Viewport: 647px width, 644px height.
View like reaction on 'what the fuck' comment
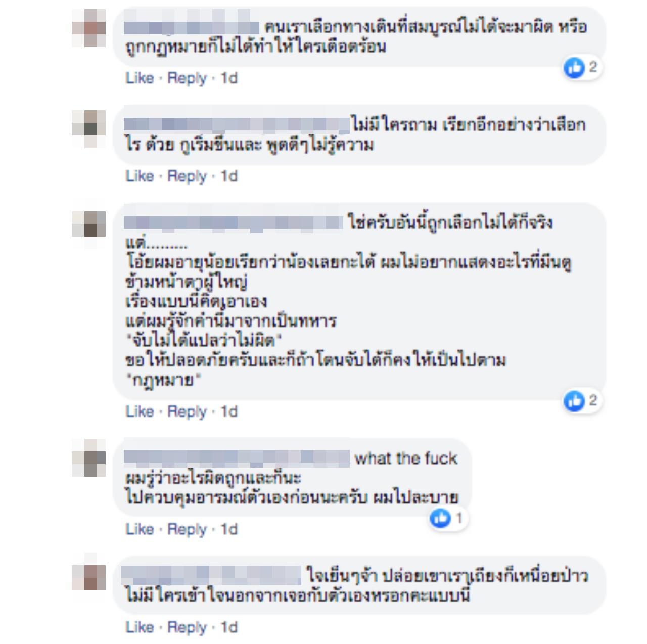tap(440, 519)
